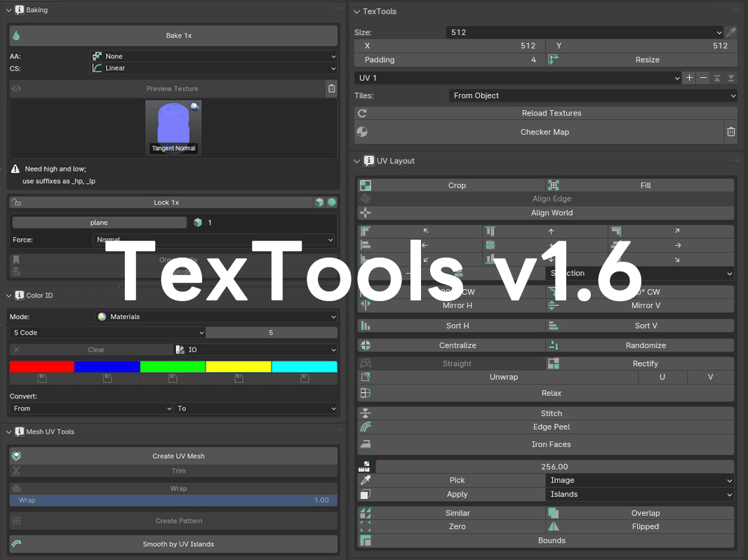Click the Rectify button

click(x=640, y=364)
